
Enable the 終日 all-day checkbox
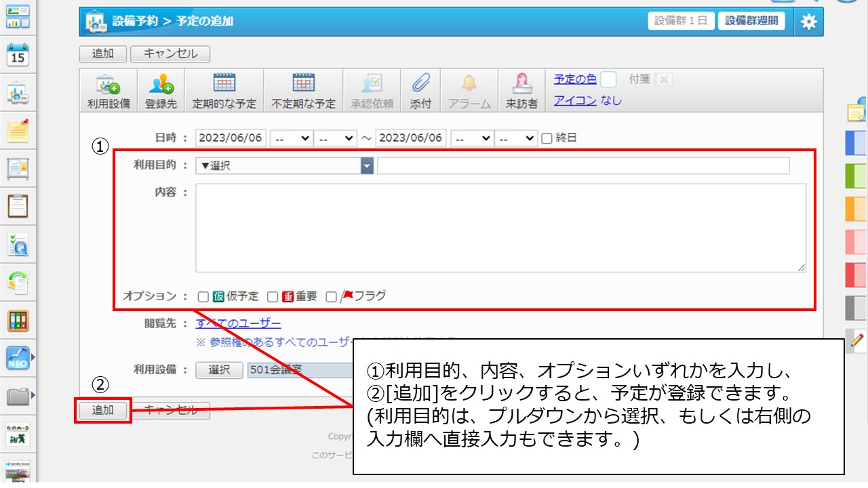pyautogui.click(x=547, y=138)
